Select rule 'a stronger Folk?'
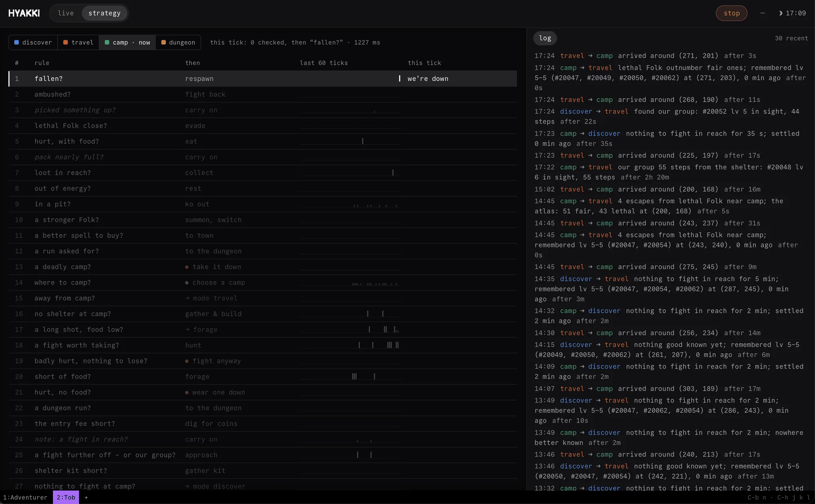Image resolution: width=815 pixels, height=504 pixels. [x=263, y=220]
